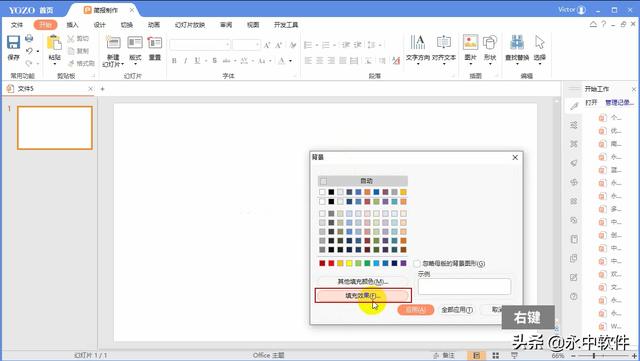The height and width of the screenshot is (361, 640).
Task: Open the Insert ribbon tab
Action: pos(72,25)
